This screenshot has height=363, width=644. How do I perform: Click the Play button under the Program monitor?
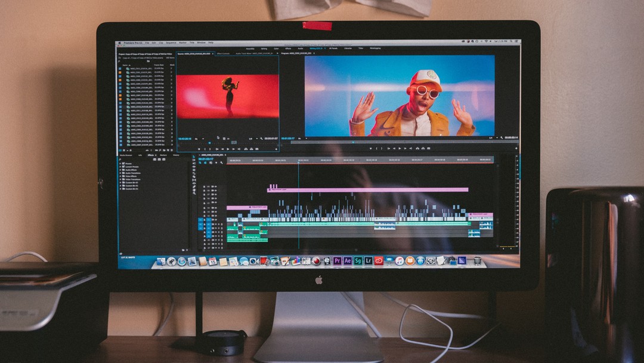400,147
